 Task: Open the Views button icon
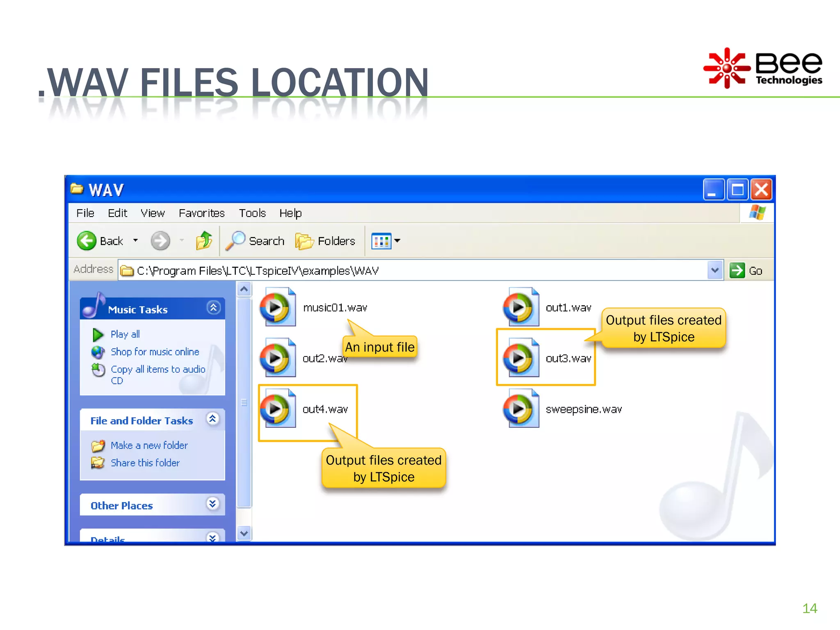click(381, 241)
